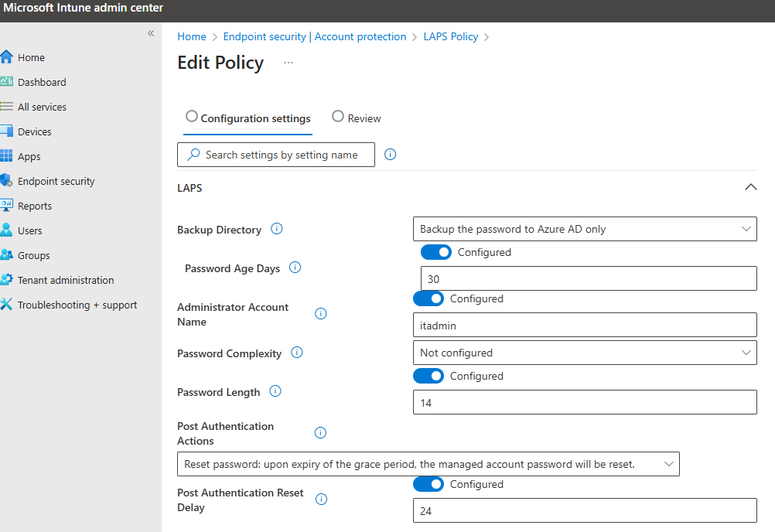Open Tenant administration gear icon
775x532 pixels.
tap(7, 280)
